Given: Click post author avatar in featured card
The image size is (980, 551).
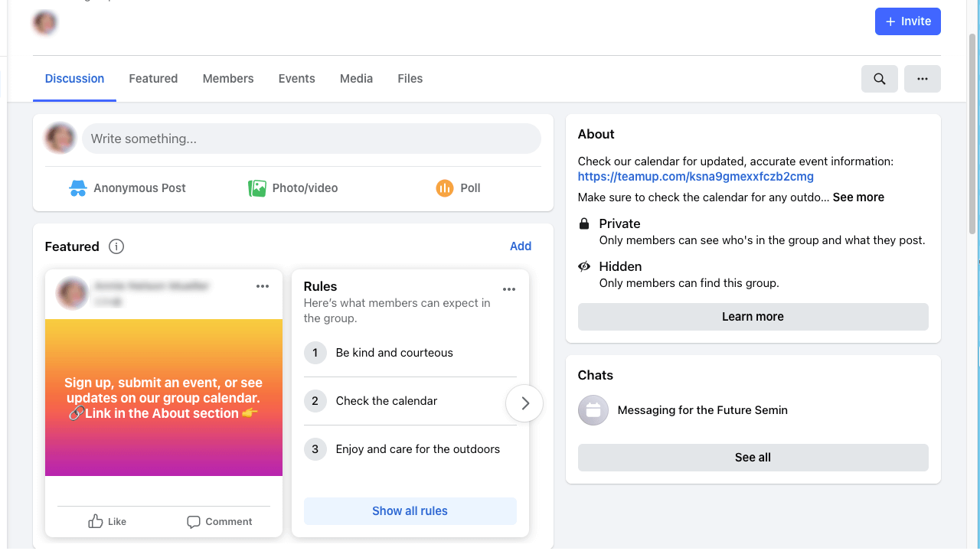Looking at the screenshot, I should [x=72, y=293].
